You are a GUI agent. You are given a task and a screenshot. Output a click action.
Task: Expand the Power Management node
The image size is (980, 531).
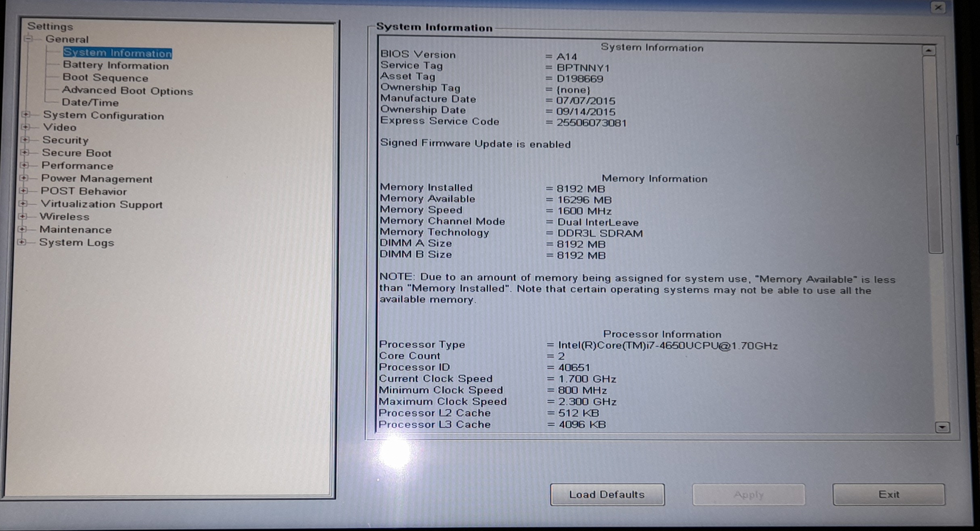click(24, 178)
